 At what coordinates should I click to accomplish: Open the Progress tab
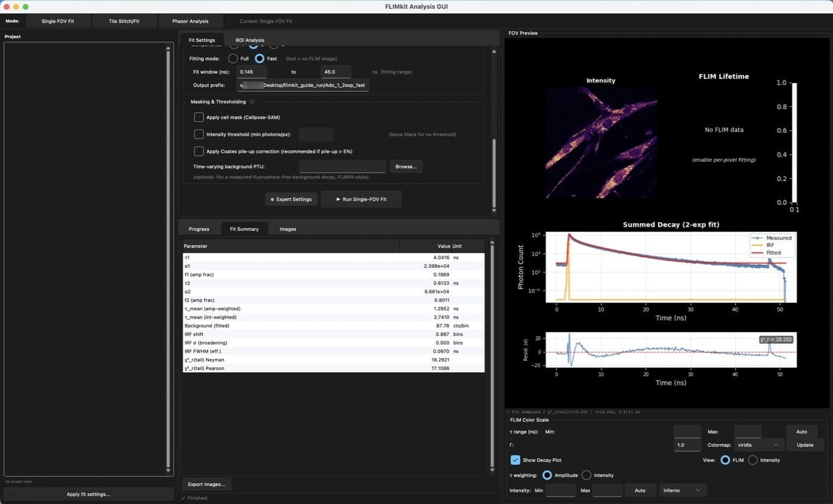click(199, 229)
